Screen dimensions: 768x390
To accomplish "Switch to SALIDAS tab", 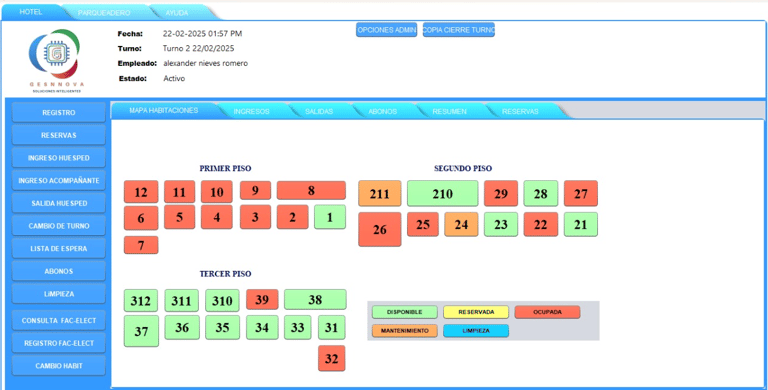I will 319,111.
